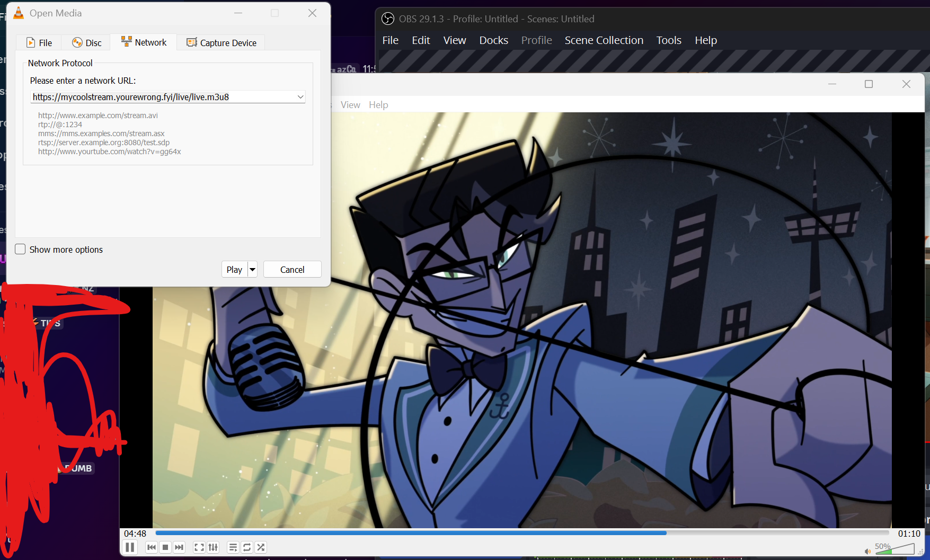Switch to the Capture Device tab
Viewport: 930px width, 560px height.
(x=222, y=43)
